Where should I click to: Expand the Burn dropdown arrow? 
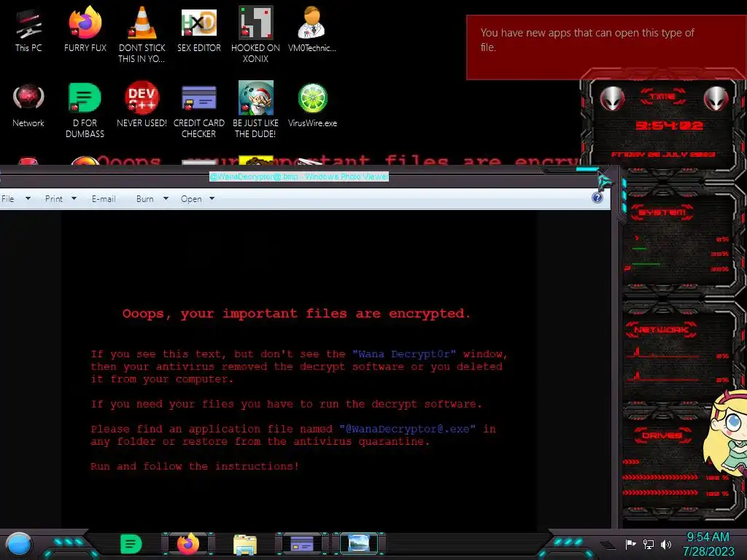(166, 198)
